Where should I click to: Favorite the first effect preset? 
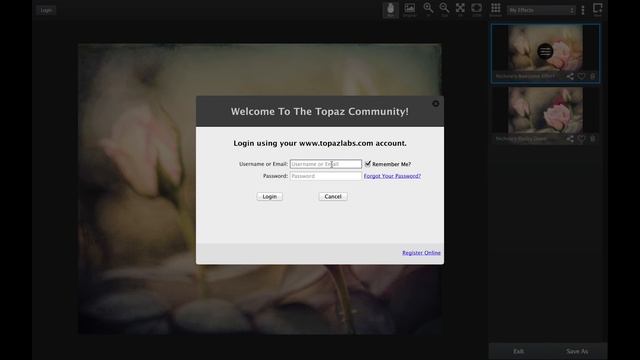point(582,76)
